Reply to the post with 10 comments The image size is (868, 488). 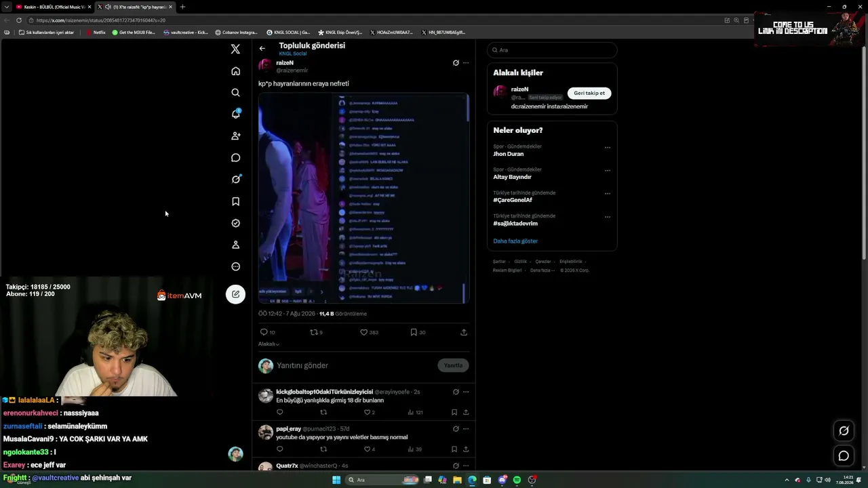pos(267,332)
